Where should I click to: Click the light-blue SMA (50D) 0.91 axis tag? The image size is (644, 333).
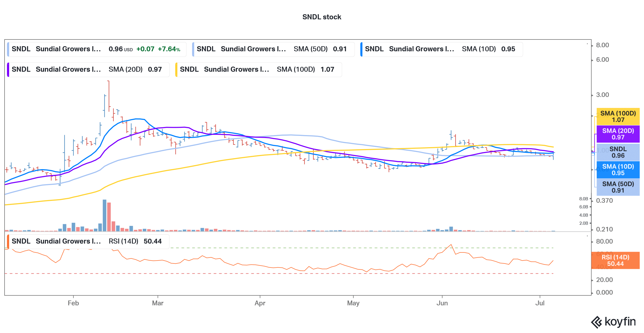click(618, 187)
